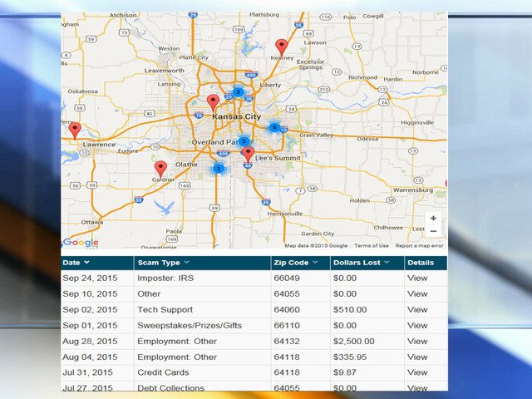Open the blue cluster 3 north of Kansas City

click(238, 92)
